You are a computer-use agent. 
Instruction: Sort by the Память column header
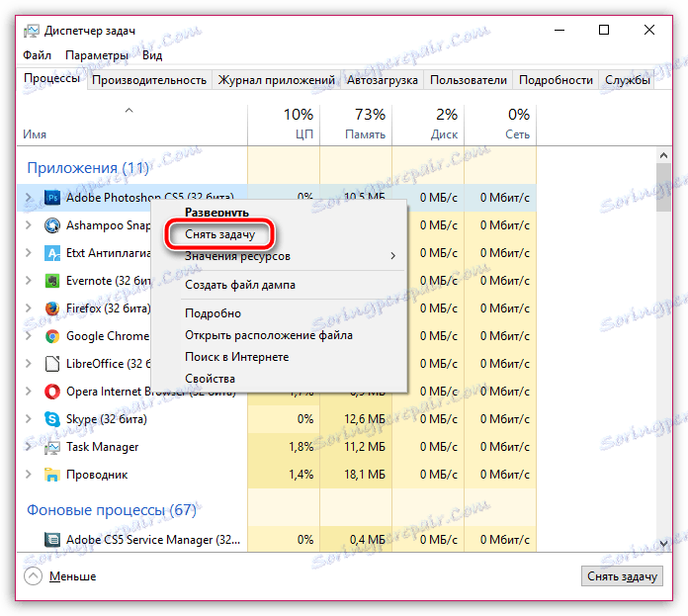click(356, 125)
